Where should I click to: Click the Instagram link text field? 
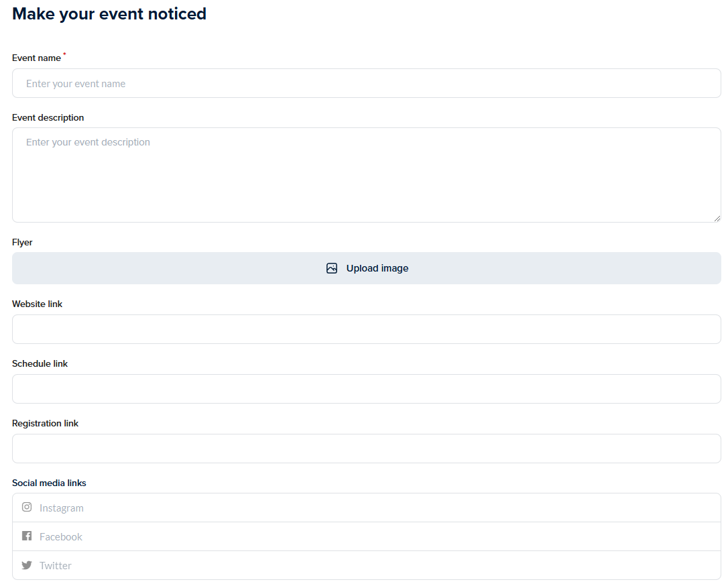[375, 508]
